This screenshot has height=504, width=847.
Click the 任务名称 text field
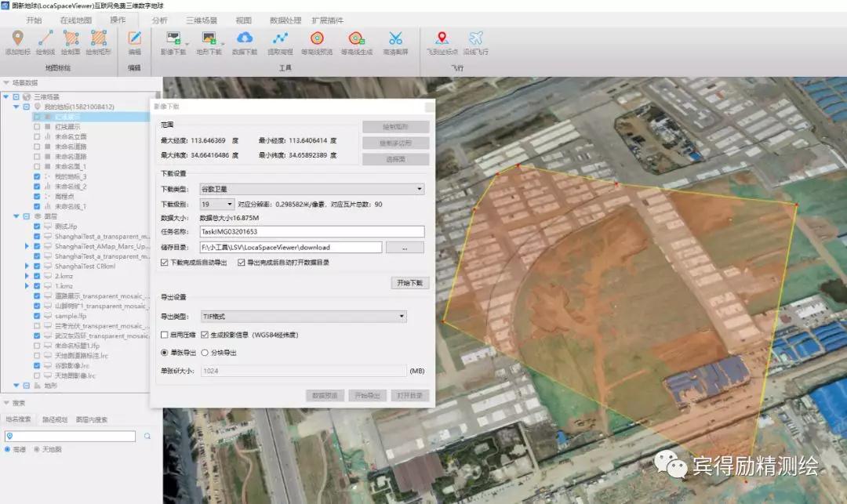point(311,232)
